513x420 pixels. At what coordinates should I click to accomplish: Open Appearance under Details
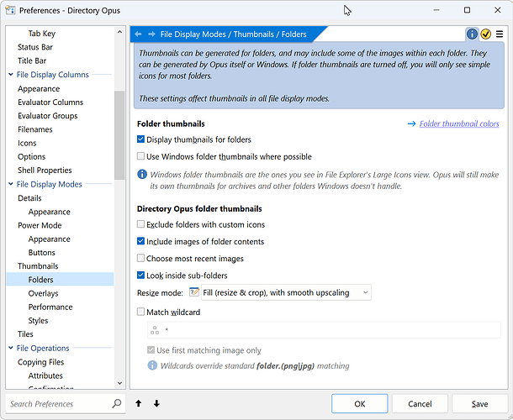(49, 212)
